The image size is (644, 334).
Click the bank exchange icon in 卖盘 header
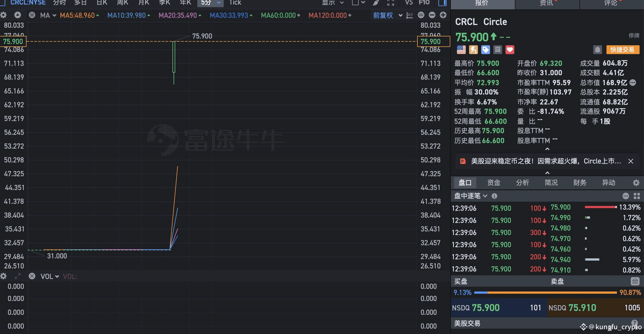635,281
